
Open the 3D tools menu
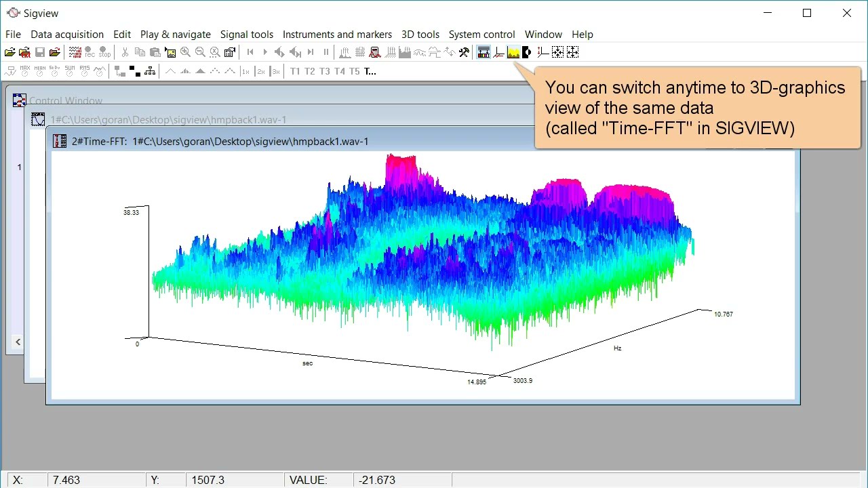[420, 35]
